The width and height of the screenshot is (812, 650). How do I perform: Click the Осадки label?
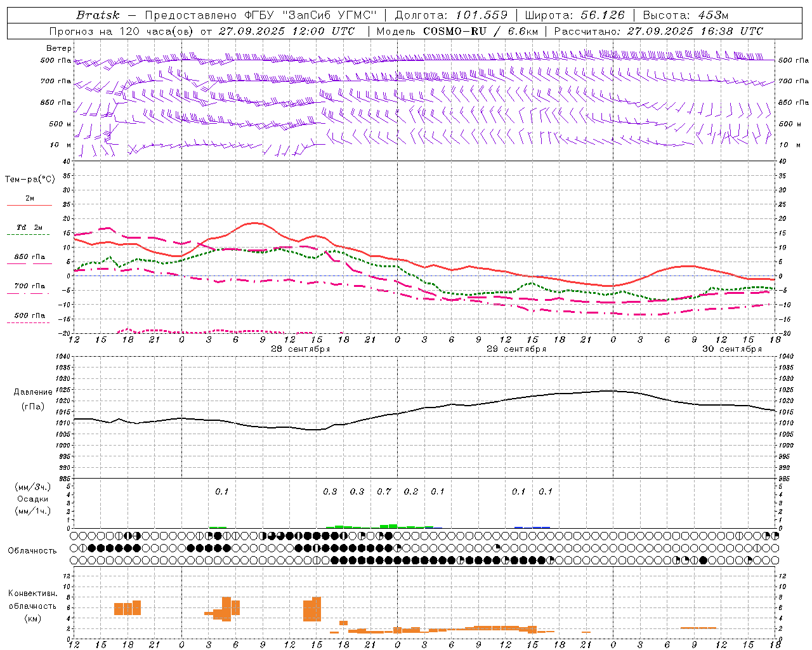click(32, 499)
